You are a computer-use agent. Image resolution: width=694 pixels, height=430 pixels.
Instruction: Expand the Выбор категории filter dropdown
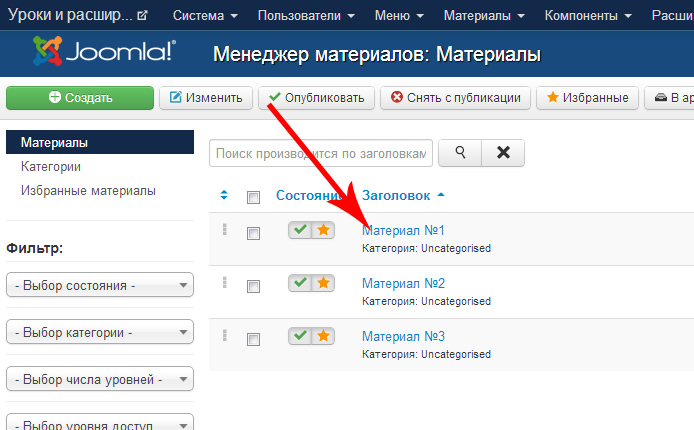[99, 333]
